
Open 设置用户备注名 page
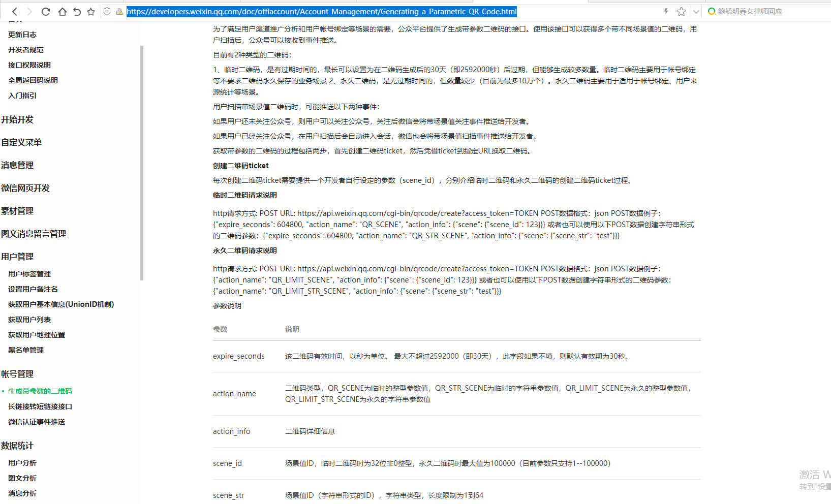[x=33, y=289]
